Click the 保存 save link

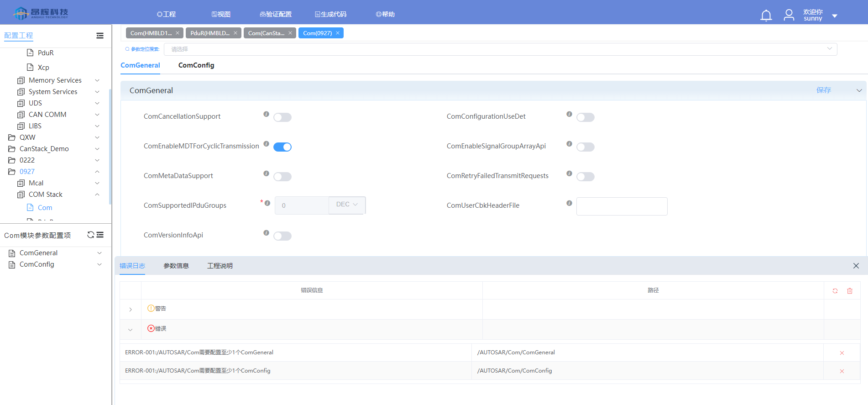click(824, 90)
